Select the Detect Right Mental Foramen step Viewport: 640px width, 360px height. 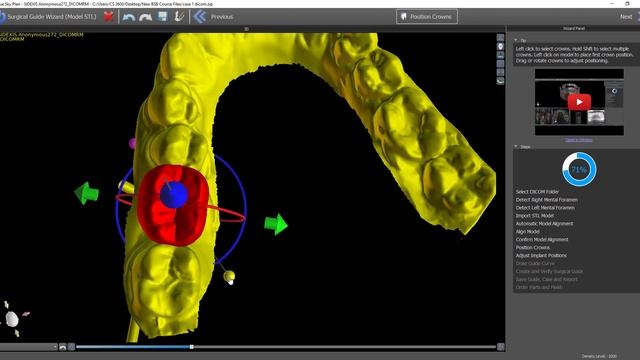tap(547, 200)
